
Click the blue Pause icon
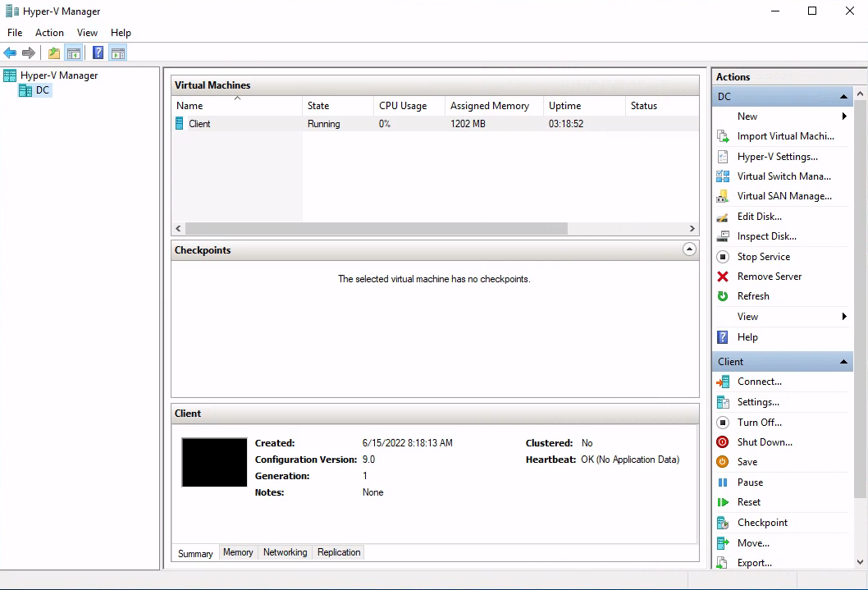click(x=723, y=482)
